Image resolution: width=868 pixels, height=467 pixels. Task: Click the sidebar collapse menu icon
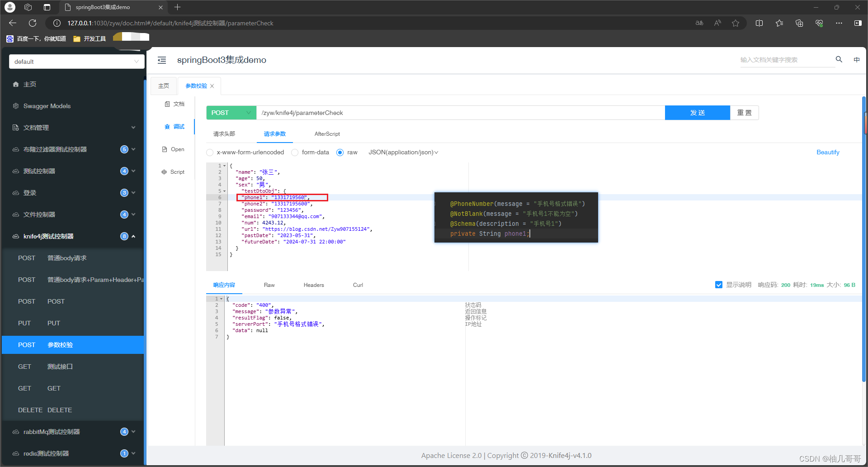162,60
